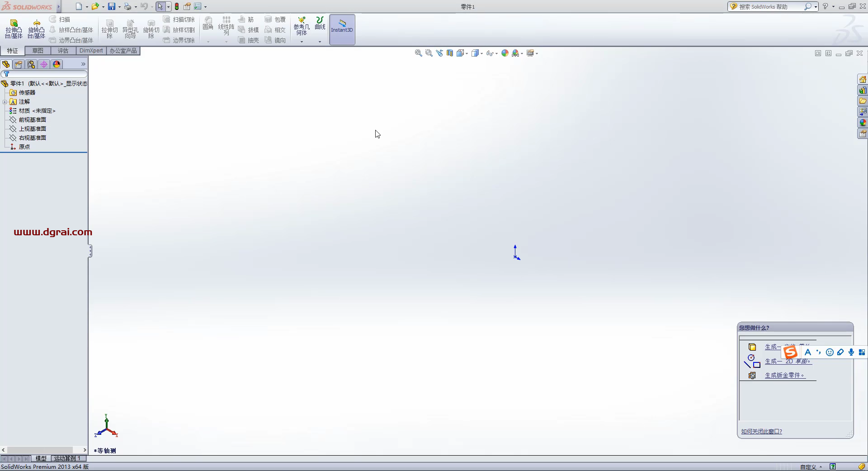Expand the Annotations (注解) tree node
The width and height of the screenshot is (868, 471).
click(x=5, y=102)
